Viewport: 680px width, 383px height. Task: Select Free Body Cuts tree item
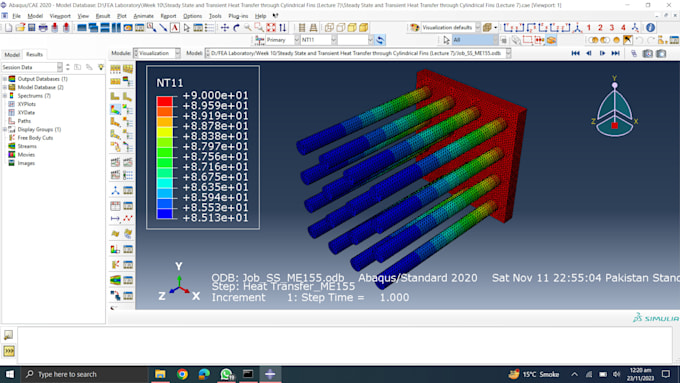(x=35, y=138)
